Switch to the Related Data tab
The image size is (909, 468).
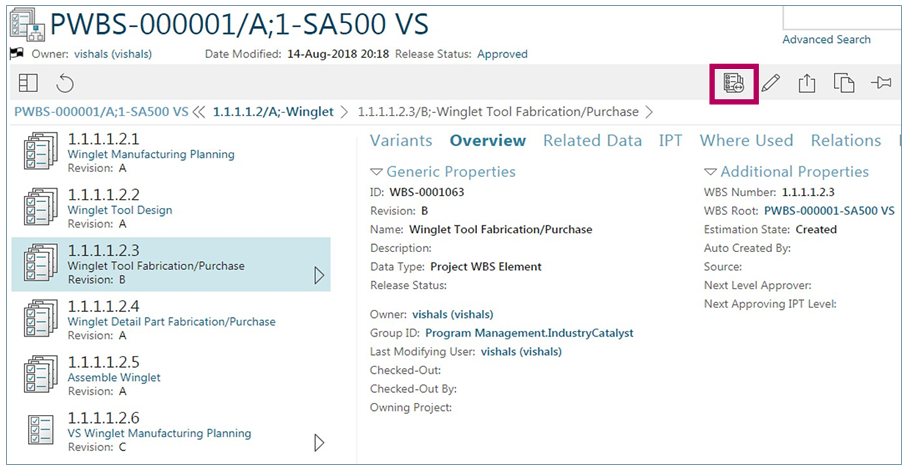(x=592, y=141)
